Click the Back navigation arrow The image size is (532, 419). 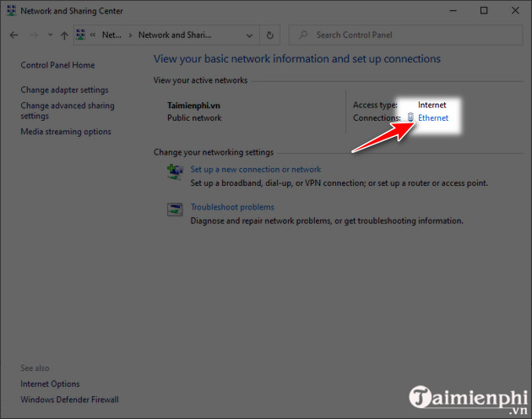tap(14, 35)
